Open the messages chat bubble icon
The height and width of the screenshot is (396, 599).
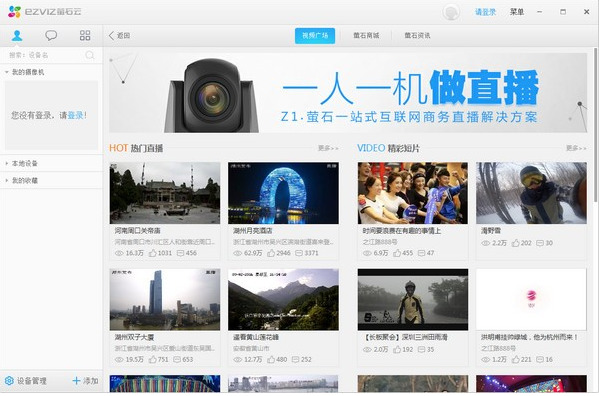(51, 36)
